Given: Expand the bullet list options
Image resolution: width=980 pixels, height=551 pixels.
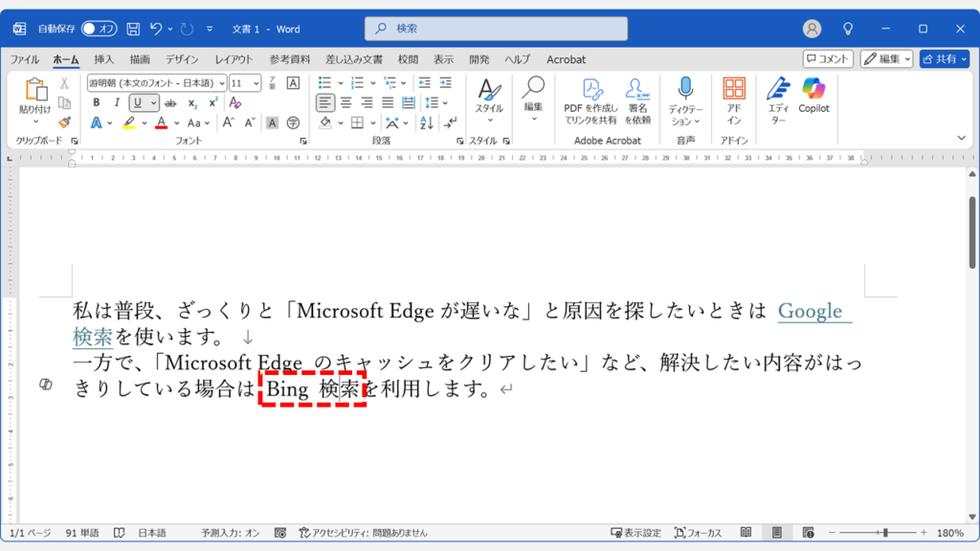Looking at the screenshot, I should tap(341, 83).
